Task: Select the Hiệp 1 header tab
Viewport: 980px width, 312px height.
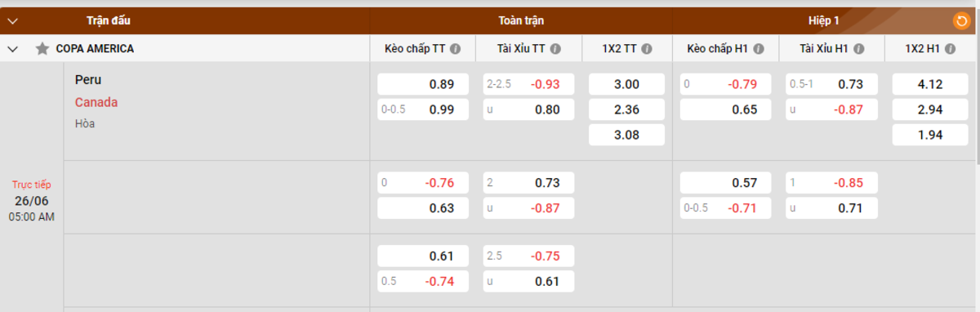Action: [824, 20]
